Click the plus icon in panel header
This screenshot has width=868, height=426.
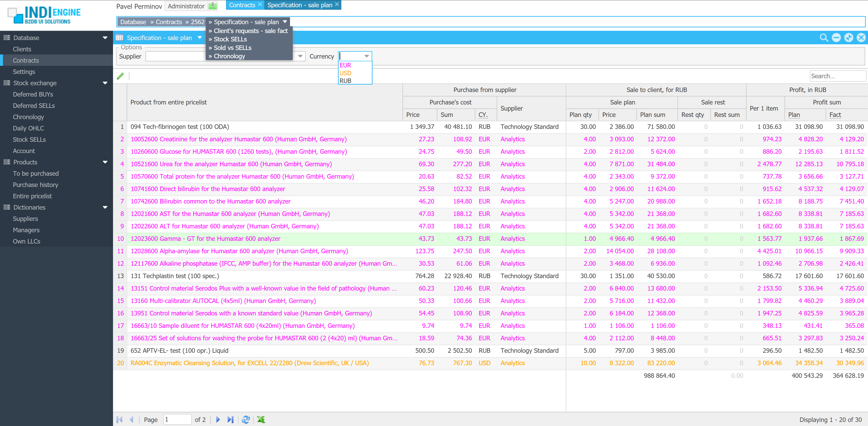849,38
